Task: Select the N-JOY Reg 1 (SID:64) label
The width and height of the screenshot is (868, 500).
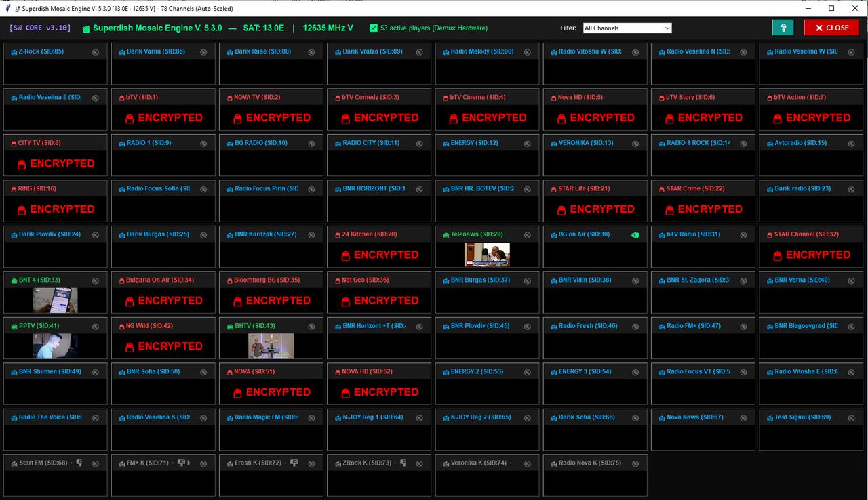Action: coord(373,417)
